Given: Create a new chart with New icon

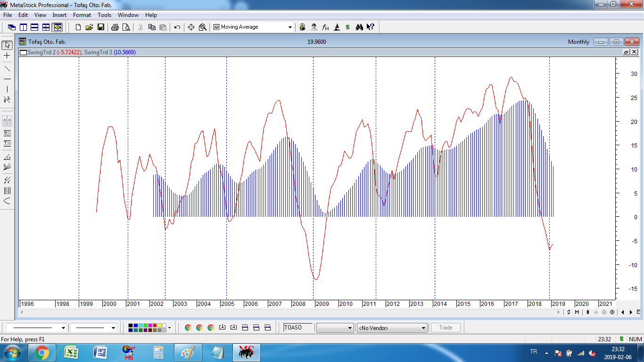Looking at the screenshot, I should 78,27.
